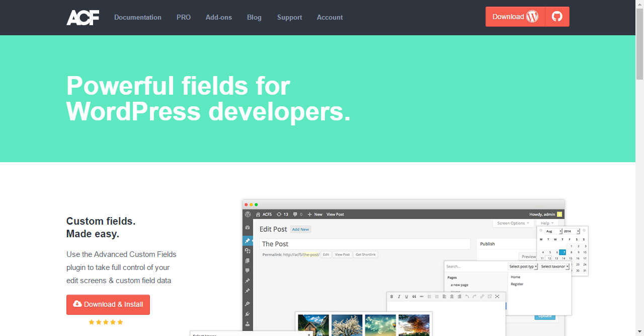Visit the Blog link

coord(254,17)
